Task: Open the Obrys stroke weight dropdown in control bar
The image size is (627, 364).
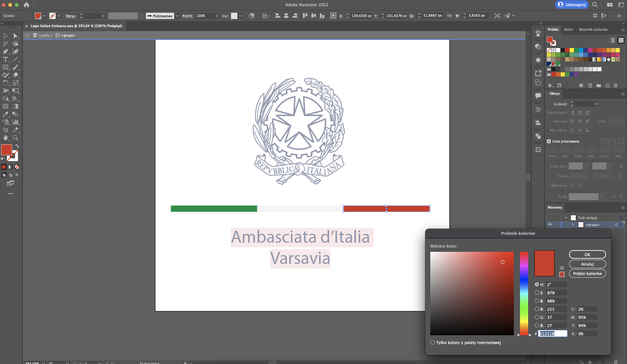Action: click(x=103, y=16)
